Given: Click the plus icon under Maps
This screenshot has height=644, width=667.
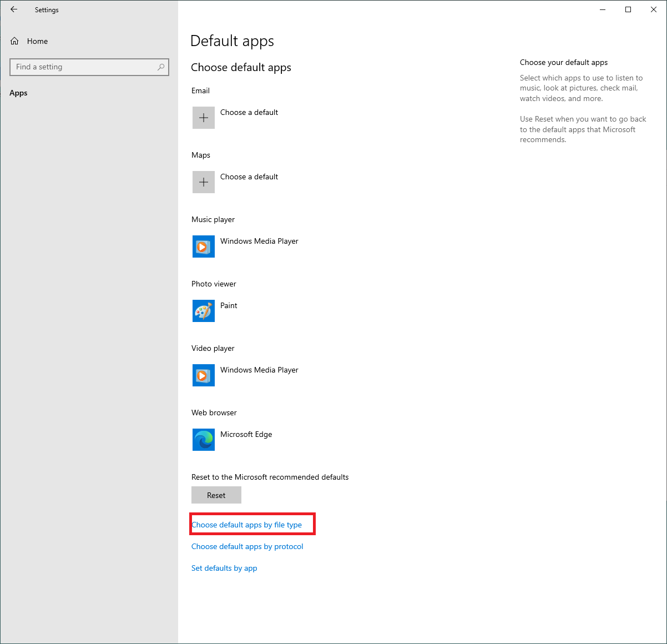Looking at the screenshot, I should tap(204, 182).
